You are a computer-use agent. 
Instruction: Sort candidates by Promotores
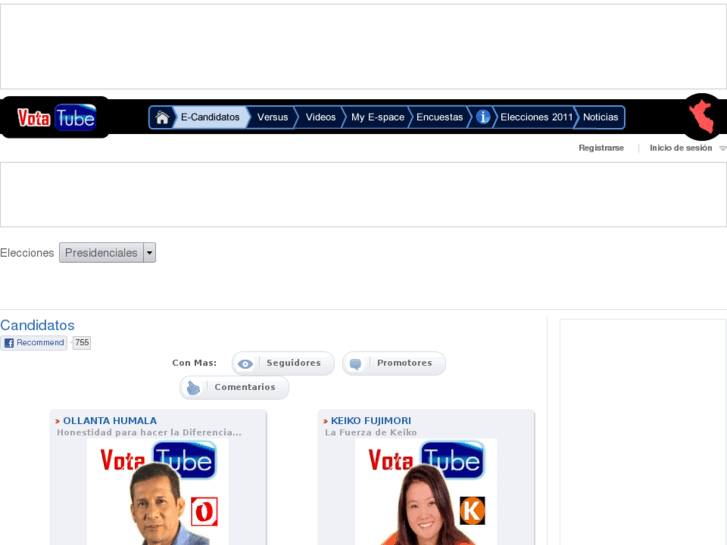tap(394, 363)
